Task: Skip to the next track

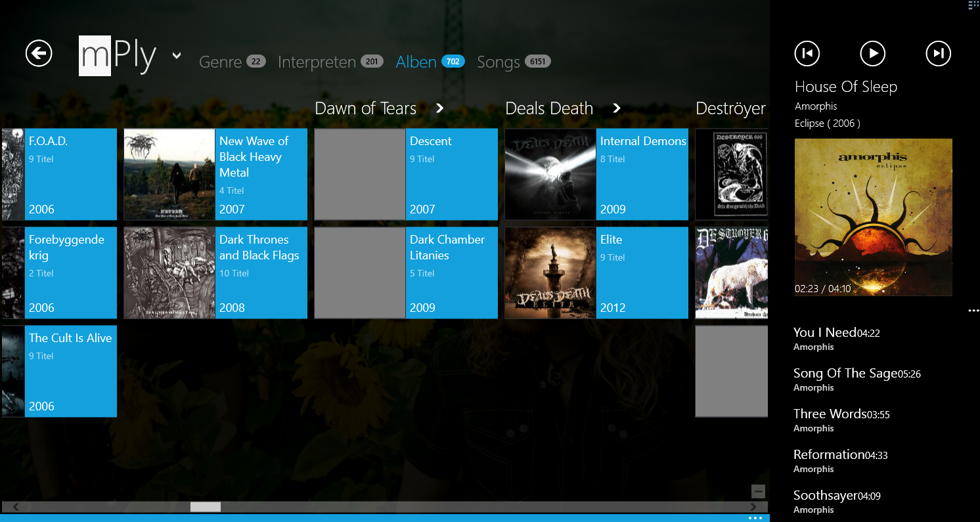Action: click(938, 53)
